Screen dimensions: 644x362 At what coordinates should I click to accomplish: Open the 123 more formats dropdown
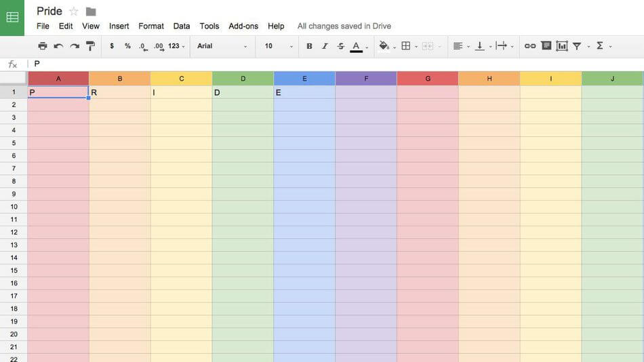(176, 46)
